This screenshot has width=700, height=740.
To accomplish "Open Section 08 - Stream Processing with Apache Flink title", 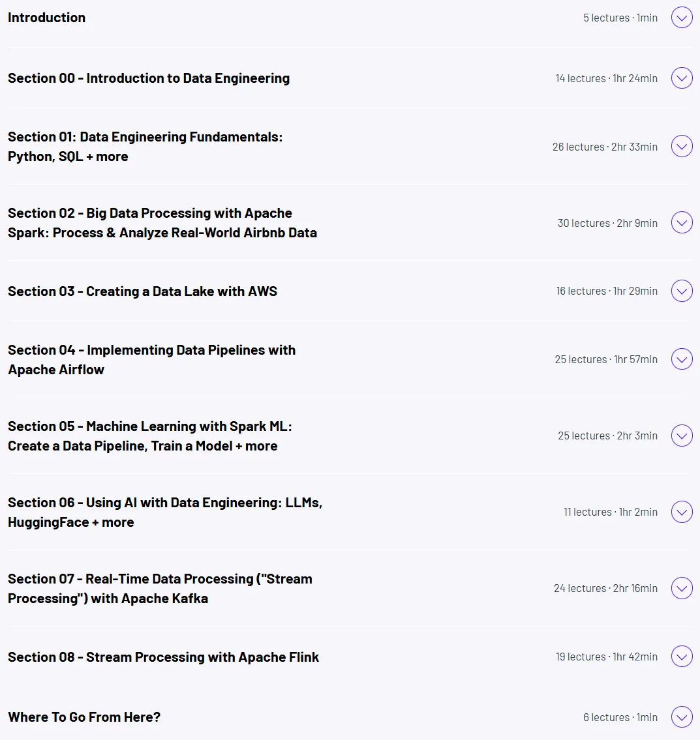I will click(x=164, y=657).
